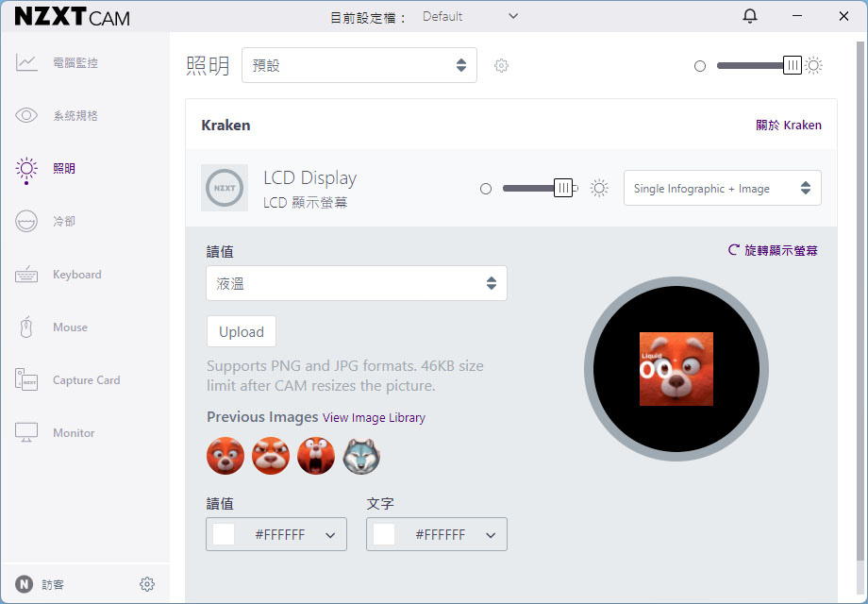Click the global brightness slider handle
The height and width of the screenshot is (604, 868).
coord(793,65)
